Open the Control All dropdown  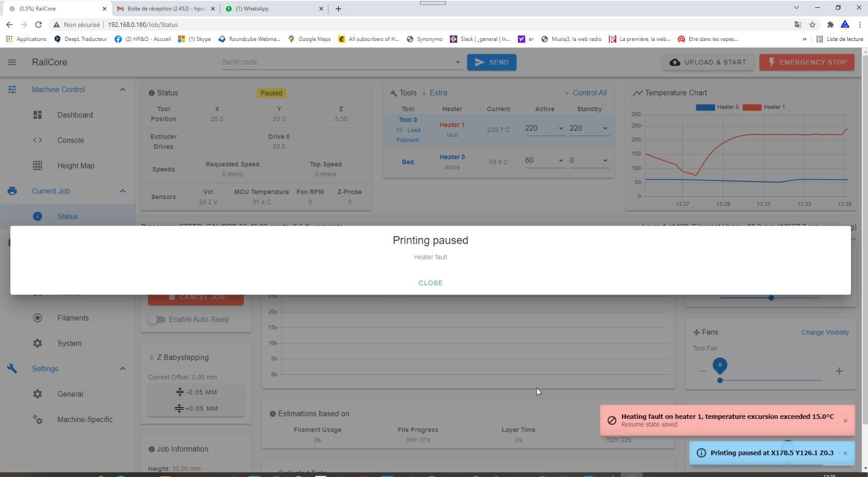(586, 93)
